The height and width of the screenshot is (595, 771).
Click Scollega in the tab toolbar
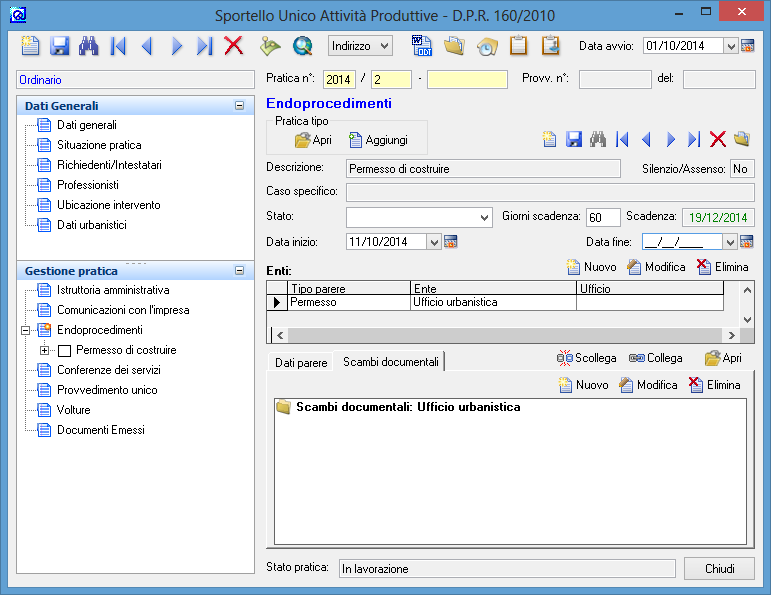pos(586,358)
